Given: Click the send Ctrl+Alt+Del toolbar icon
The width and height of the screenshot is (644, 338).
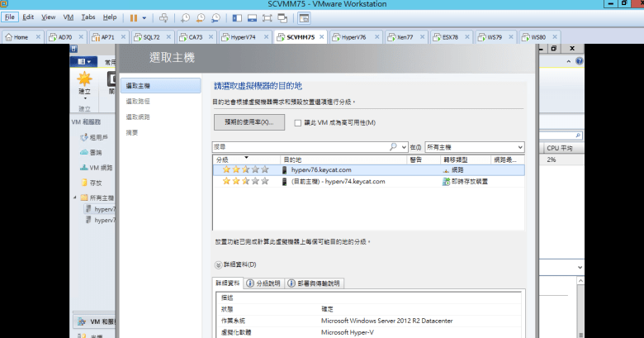Looking at the screenshot, I should click(163, 17).
